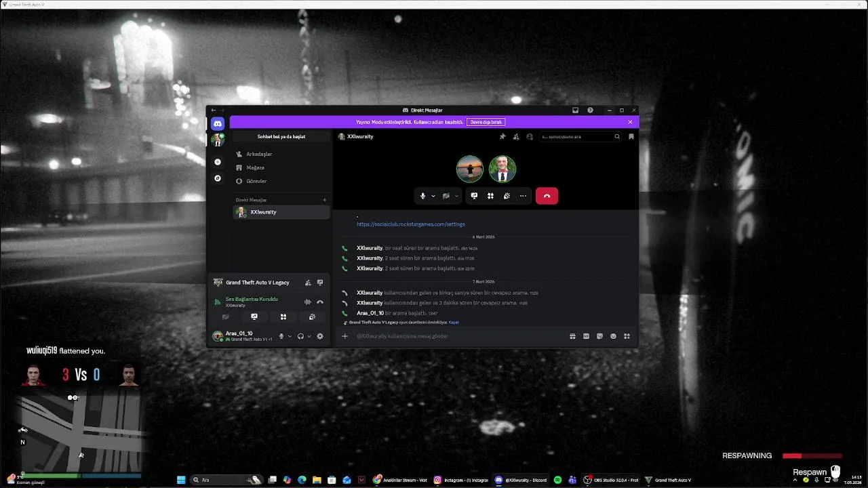
Task: Open output device dropdown in user panel
Action: (309, 336)
